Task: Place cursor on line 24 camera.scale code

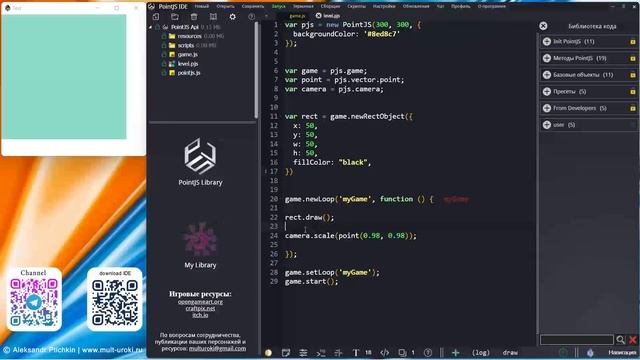Action: click(351, 236)
